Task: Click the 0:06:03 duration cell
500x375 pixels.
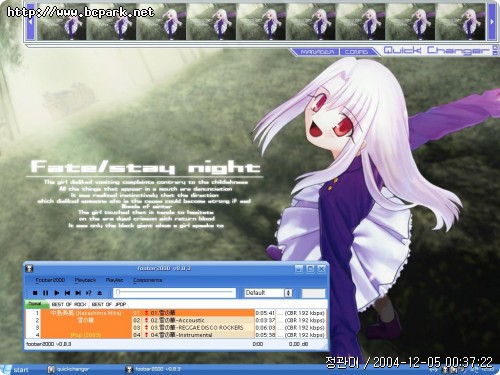Action: pyautogui.click(x=265, y=328)
